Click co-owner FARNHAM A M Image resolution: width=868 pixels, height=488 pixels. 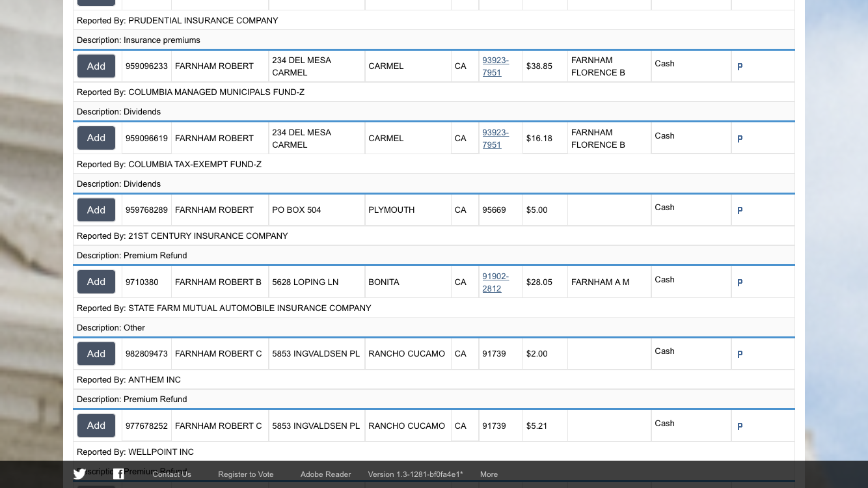coord(601,282)
